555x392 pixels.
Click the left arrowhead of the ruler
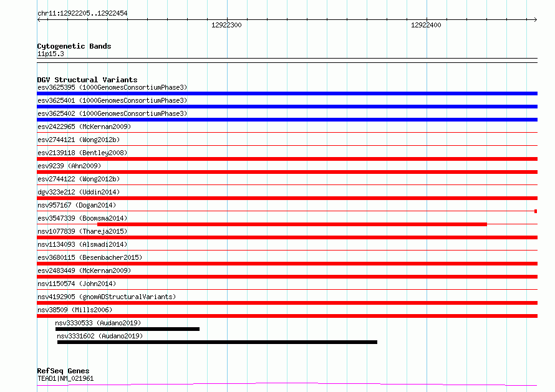pos(39,20)
